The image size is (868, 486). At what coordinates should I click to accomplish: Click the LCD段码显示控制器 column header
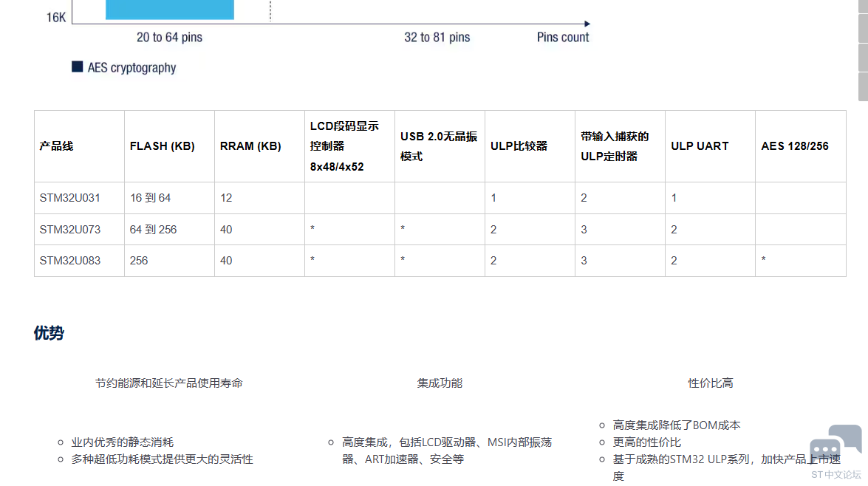tap(344, 146)
